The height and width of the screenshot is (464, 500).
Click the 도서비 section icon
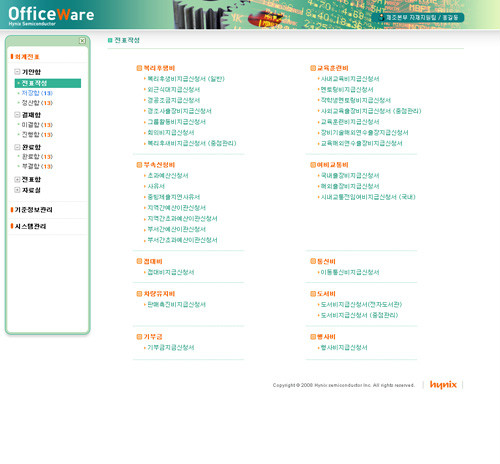point(313,294)
